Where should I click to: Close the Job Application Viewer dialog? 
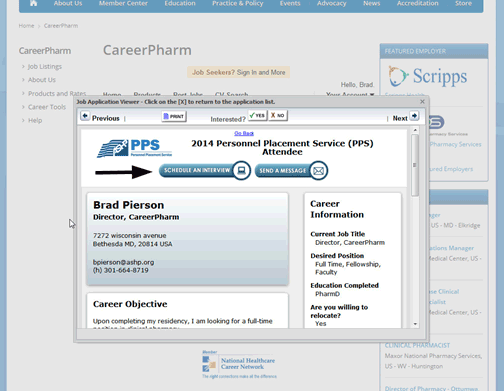pos(422,101)
